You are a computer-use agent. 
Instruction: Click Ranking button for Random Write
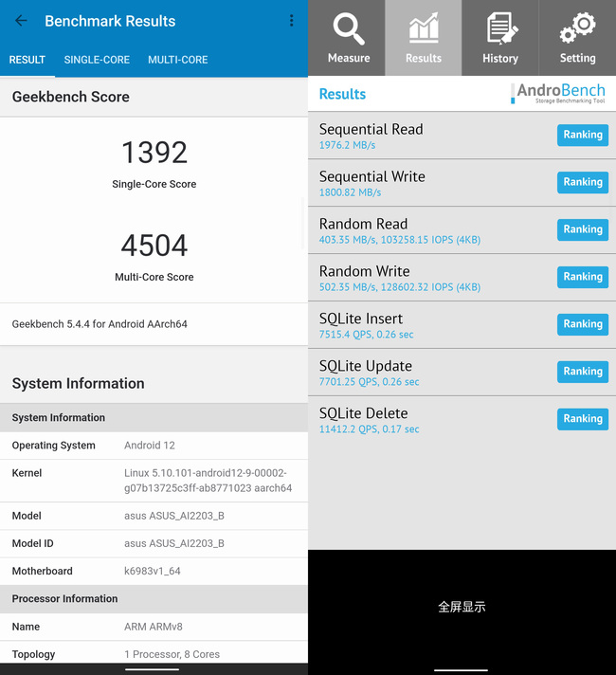583,277
